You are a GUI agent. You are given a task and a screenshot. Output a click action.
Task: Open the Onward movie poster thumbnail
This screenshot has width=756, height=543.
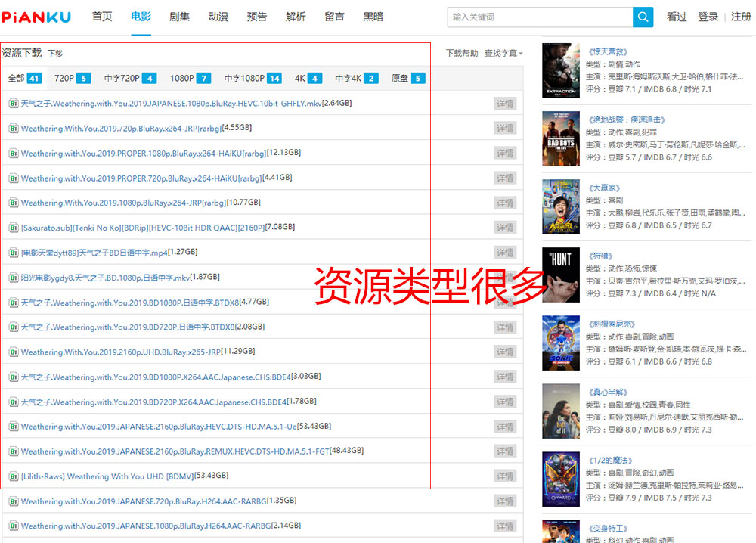[x=561, y=479]
